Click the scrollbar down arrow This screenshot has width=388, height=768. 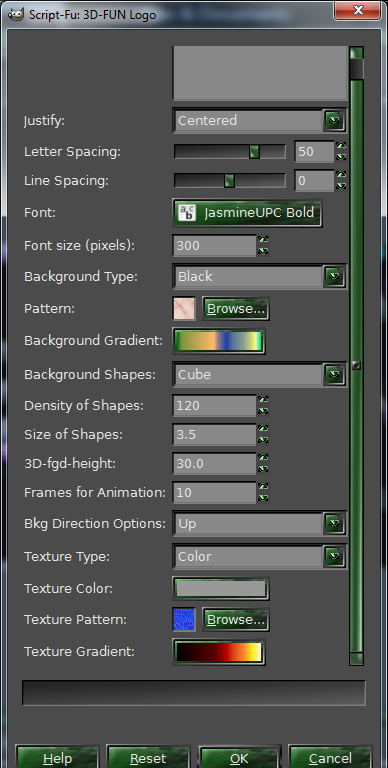[357, 659]
